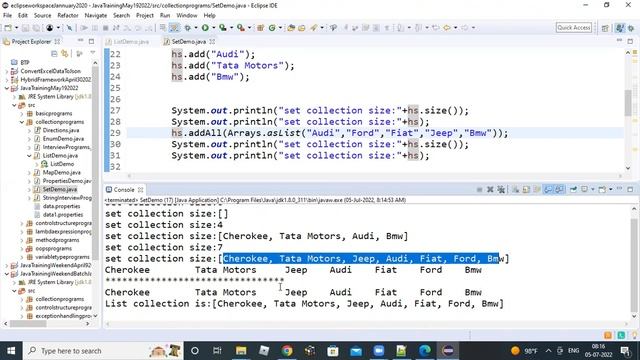Open the Project Explorer View Menu arrow
Viewport: 640px width, 360px height.
point(93,53)
